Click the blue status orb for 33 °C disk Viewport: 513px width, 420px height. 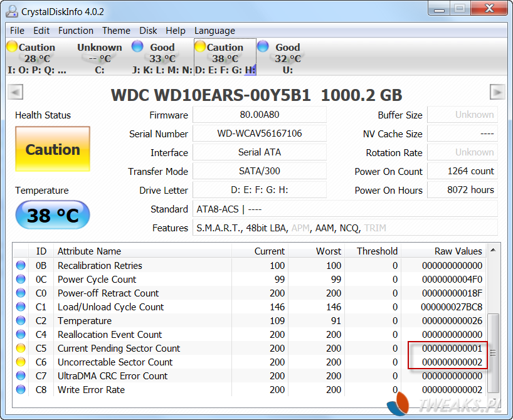[x=137, y=46]
